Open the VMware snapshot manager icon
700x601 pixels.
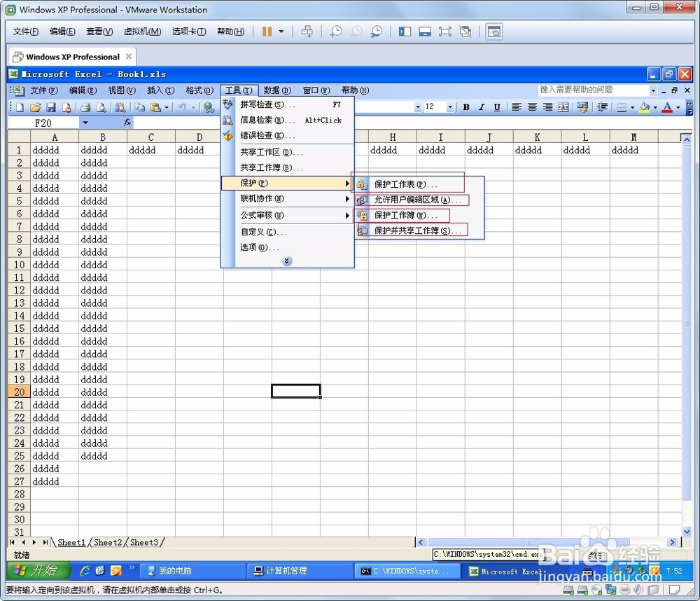[377, 32]
